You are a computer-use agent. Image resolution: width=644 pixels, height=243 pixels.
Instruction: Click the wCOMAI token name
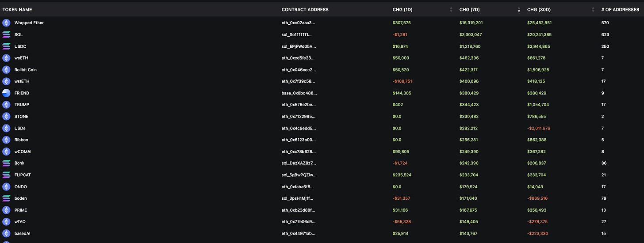coord(23,152)
